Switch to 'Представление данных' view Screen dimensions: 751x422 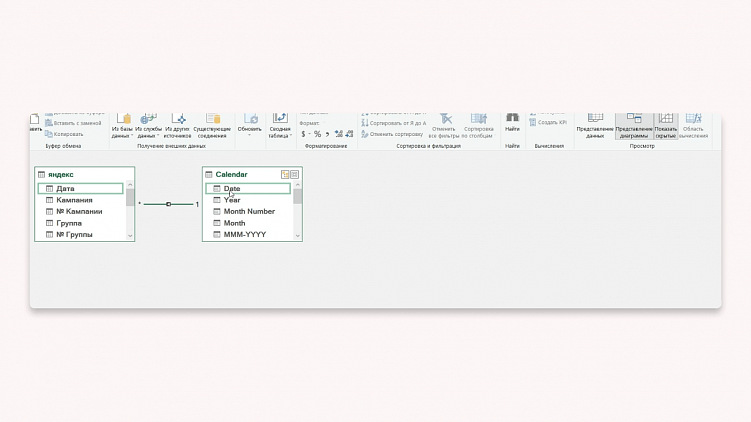click(x=595, y=124)
